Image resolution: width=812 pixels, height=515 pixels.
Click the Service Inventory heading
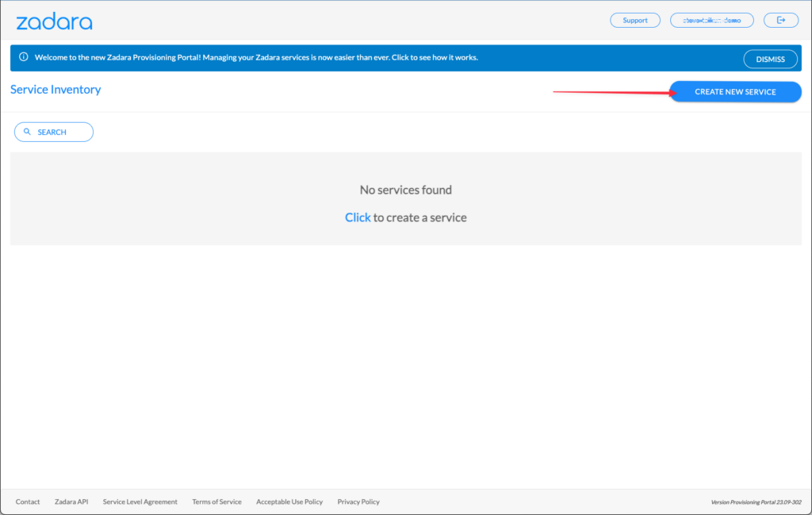coord(55,89)
